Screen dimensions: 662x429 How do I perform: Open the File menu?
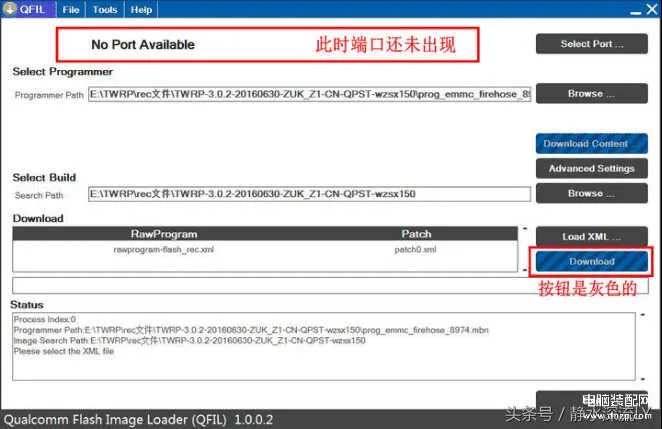(x=71, y=9)
